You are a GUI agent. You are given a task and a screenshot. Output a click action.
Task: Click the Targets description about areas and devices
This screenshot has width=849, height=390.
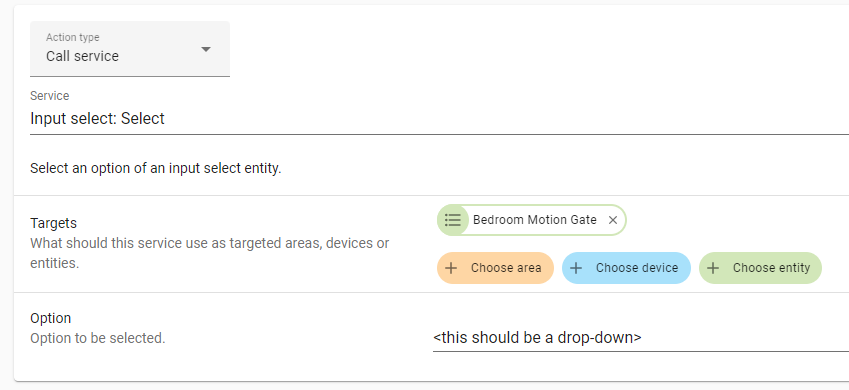click(x=210, y=254)
